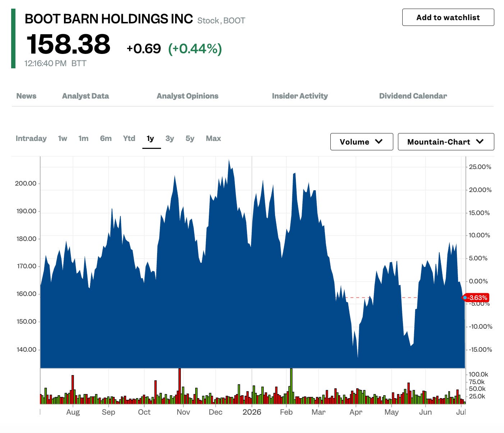The width and height of the screenshot is (504, 433).
Task: Switch the chart to 1w range
Action: 63,138
